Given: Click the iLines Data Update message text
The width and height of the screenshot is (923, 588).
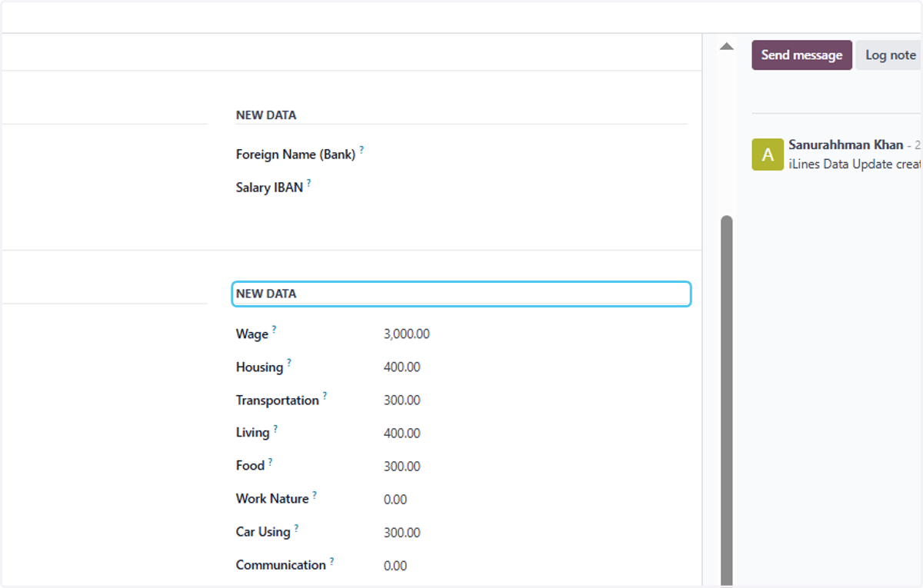Looking at the screenshot, I should (855, 164).
